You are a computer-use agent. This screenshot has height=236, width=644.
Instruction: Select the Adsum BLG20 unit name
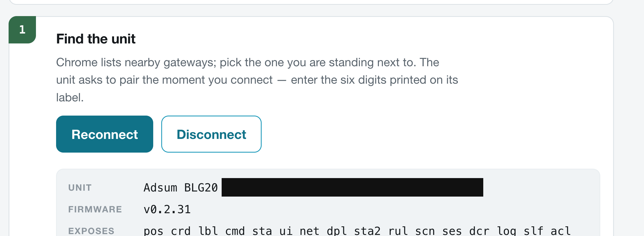click(x=181, y=187)
